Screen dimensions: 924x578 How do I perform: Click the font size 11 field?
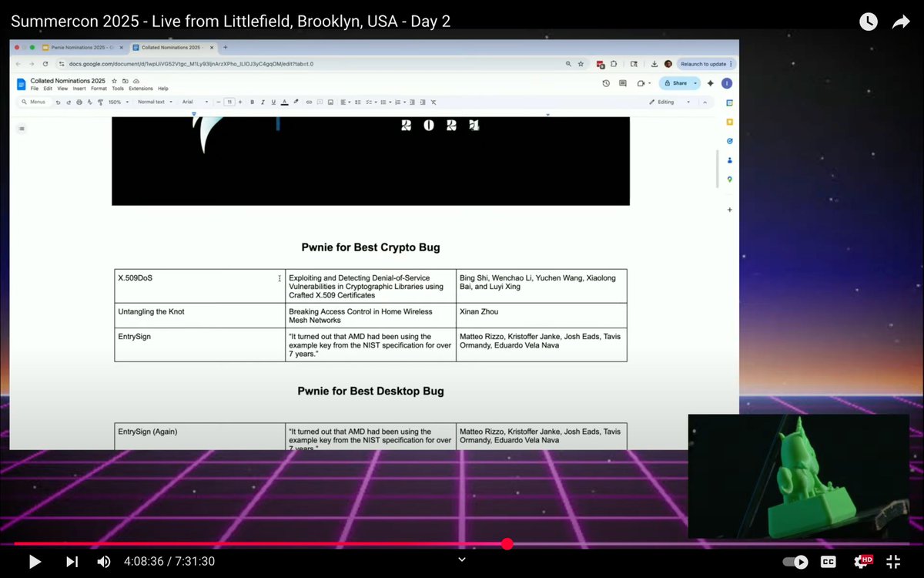click(229, 102)
